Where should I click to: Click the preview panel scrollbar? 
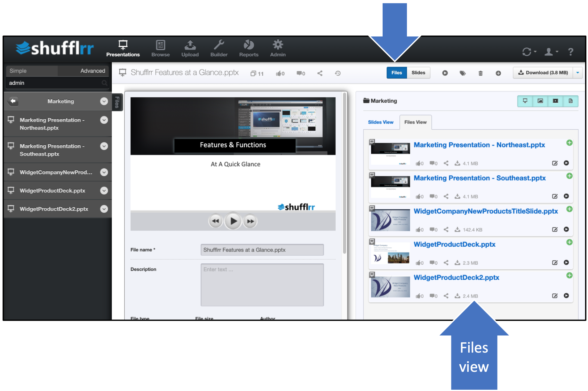point(345,173)
